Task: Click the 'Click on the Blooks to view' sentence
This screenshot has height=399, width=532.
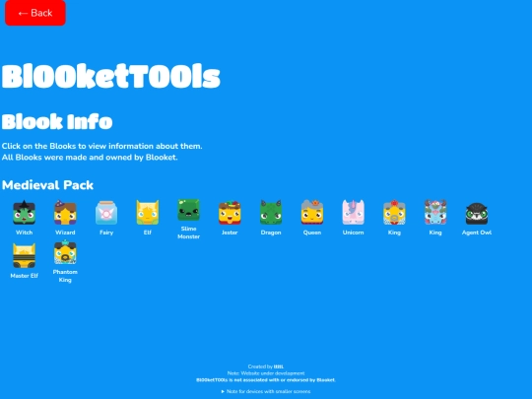Action: (x=101, y=146)
